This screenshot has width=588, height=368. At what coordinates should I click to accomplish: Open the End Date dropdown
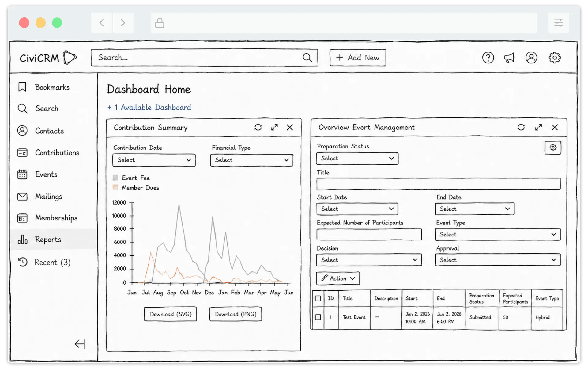click(474, 209)
